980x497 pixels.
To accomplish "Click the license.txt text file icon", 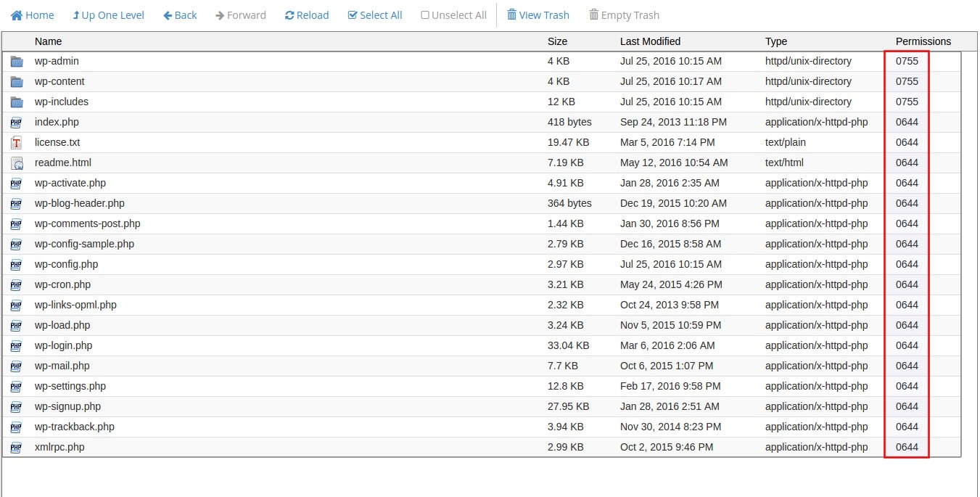I will (x=17, y=143).
